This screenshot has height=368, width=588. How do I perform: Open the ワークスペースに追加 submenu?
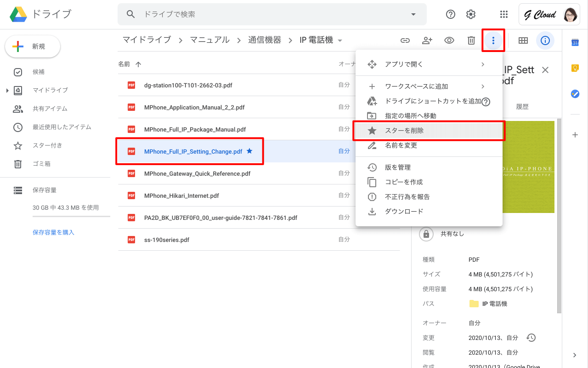[429, 86]
